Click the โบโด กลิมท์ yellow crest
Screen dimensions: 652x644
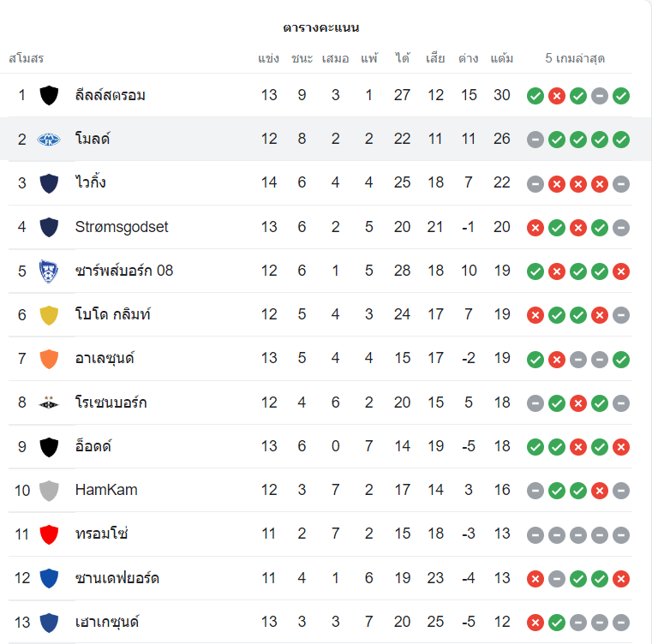click(x=49, y=314)
